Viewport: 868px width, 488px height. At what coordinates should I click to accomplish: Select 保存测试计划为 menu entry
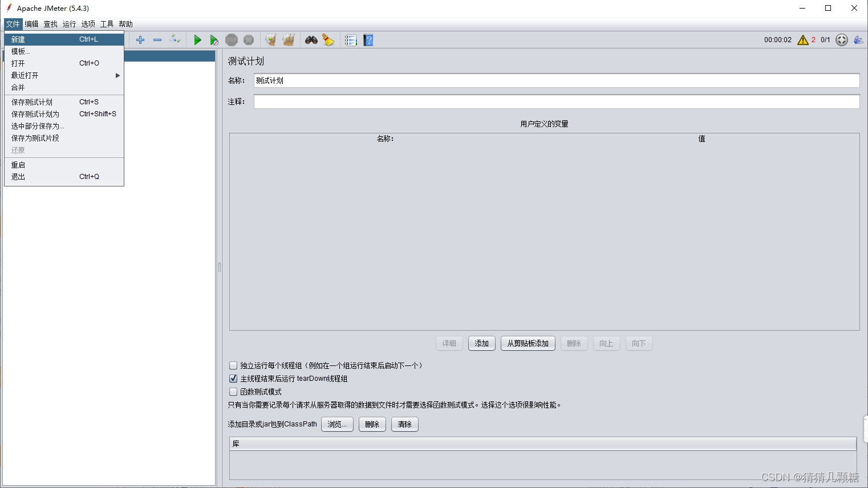(64, 114)
